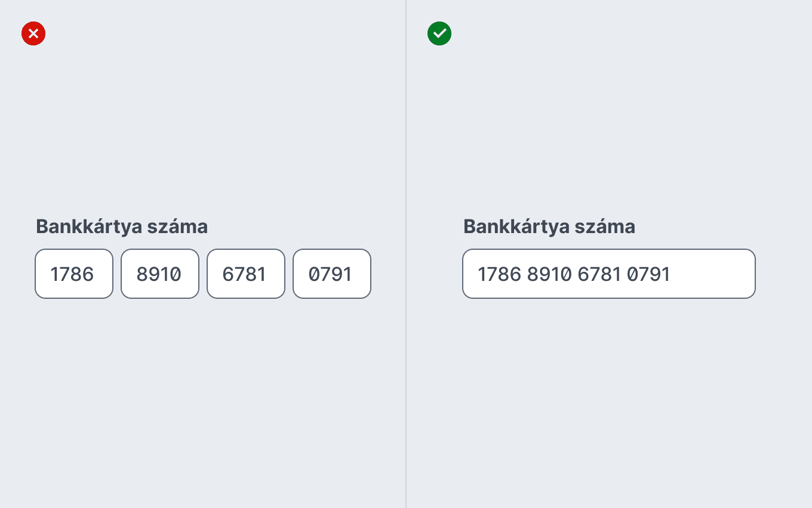812x508 pixels.
Task: Focus the segmented box containing 1786
Action: (x=74, y=274)
